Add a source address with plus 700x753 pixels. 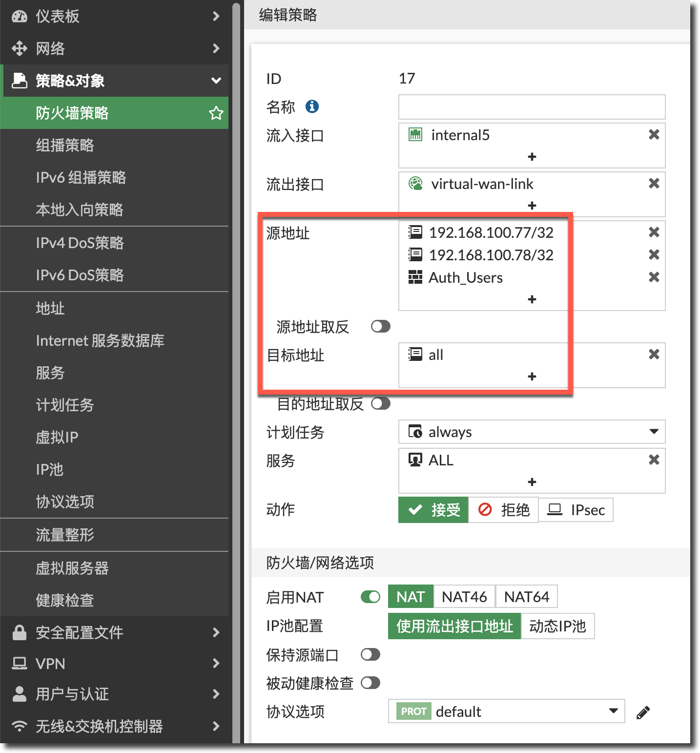[x=532, y=299]
